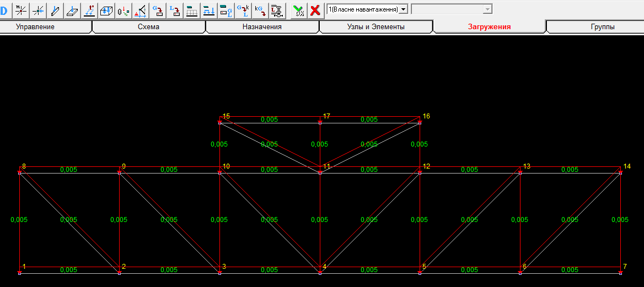Click the G-to-L coefficient k icon
Viewport: 644px width, 287px height.
244,10
